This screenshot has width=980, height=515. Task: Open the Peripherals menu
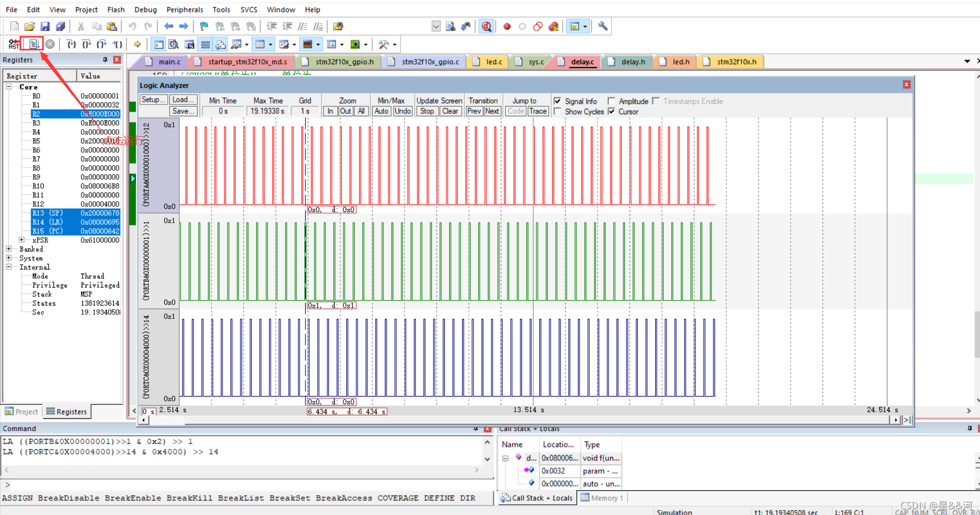point(185,9)
